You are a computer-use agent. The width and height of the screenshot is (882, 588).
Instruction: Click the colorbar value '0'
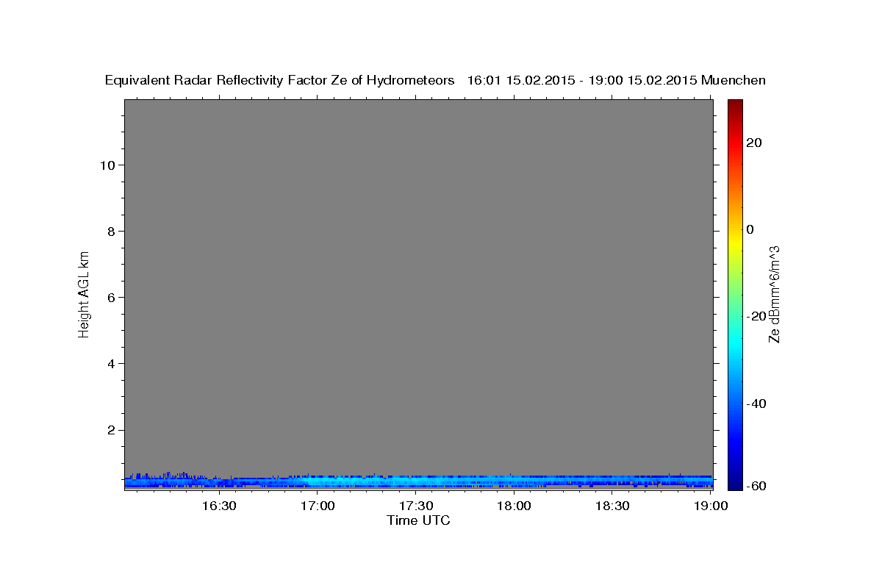click(750, 229)
